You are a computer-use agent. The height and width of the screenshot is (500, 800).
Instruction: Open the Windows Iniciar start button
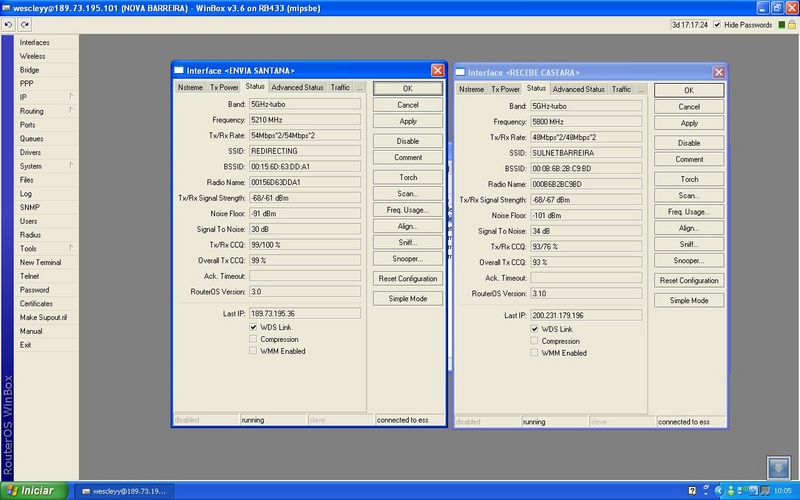34,491
